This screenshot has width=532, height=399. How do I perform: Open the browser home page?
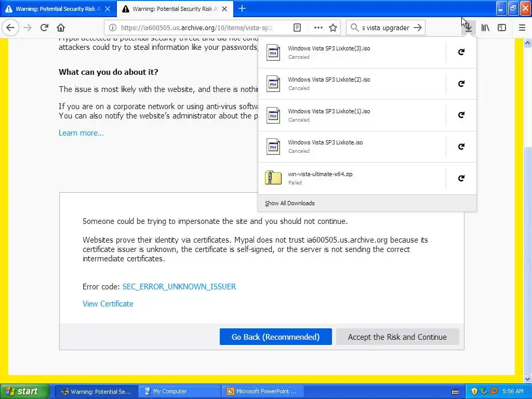61,28
